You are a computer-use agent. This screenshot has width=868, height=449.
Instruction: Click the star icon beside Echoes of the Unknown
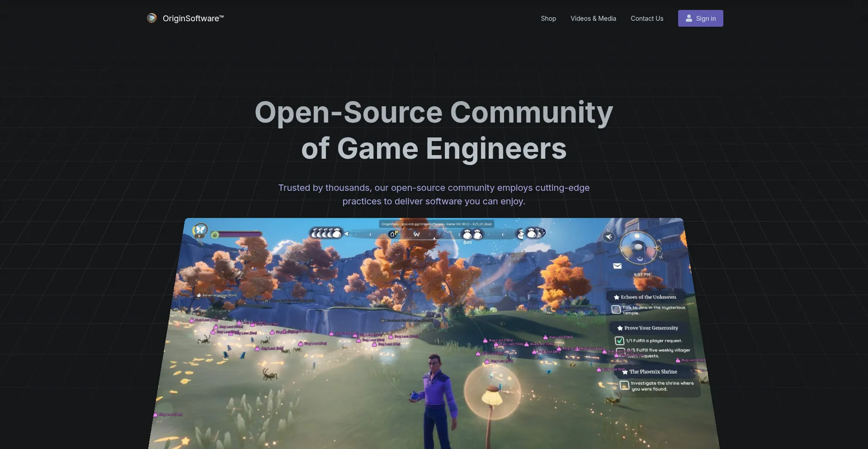[x=616, y=298]
